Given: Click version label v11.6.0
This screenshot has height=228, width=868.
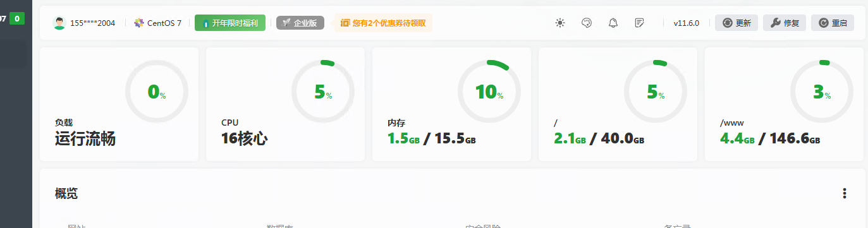Looking at the screenshot, I should tap(686, 23).
